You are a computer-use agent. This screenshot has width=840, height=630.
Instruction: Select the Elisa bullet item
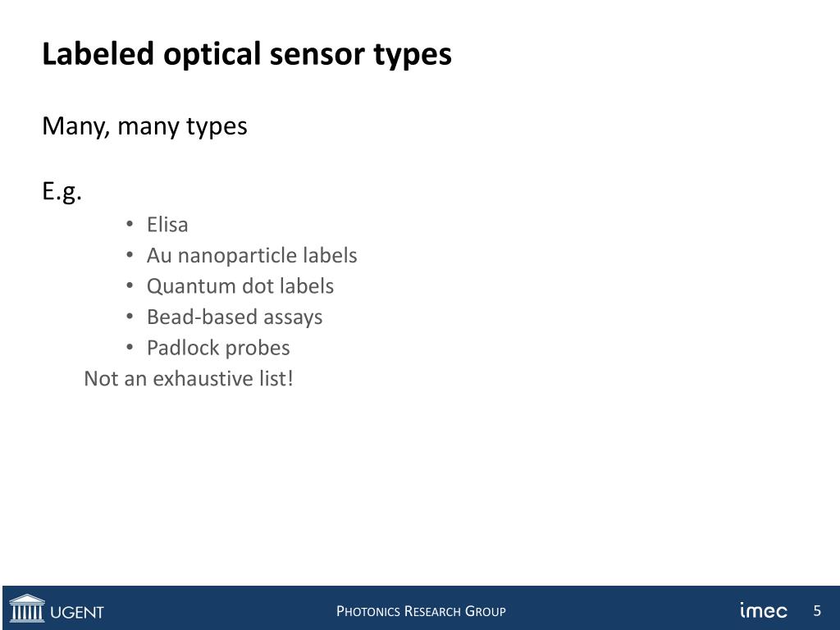[167, 225]
